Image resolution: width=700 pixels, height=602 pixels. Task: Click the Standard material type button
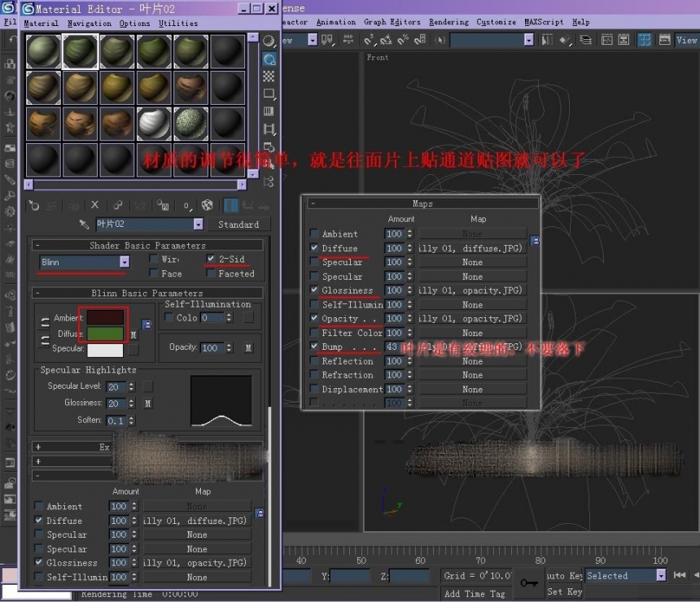point(238,225)
